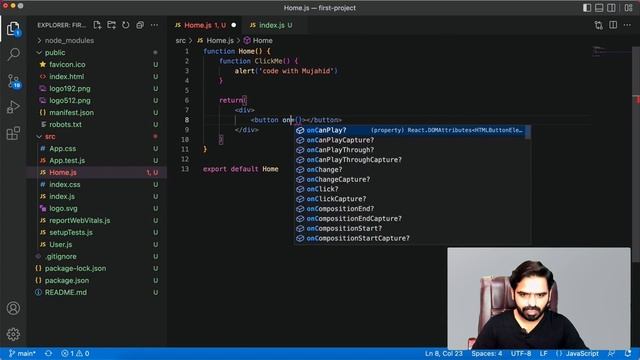Open the Search view in activity bar

13,54
